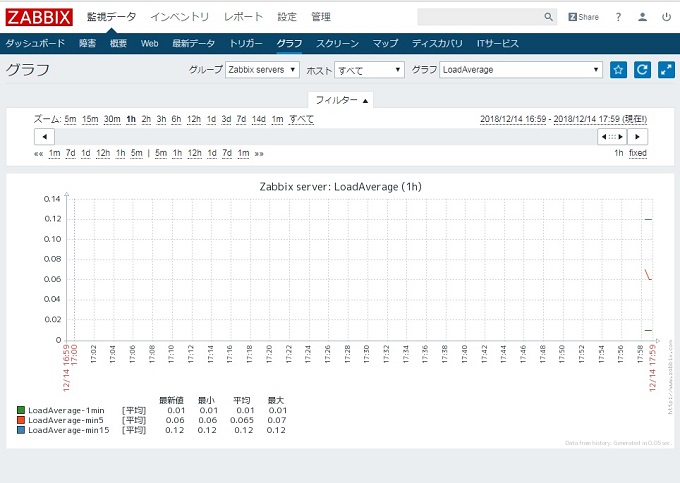The width and height of the screenshot is (680, 483).
Task: Go to the ディスカバリ submenu
Action: 437,43
